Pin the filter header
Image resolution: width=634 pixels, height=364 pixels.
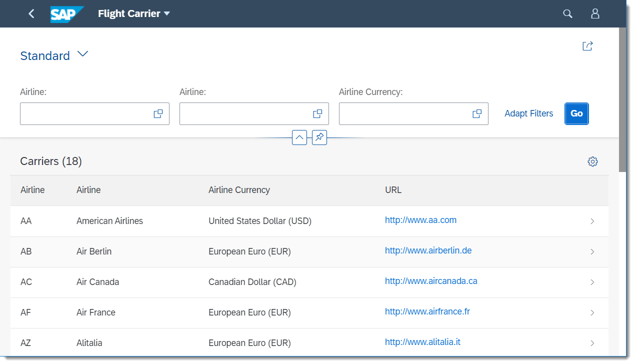tap(319, 137)
